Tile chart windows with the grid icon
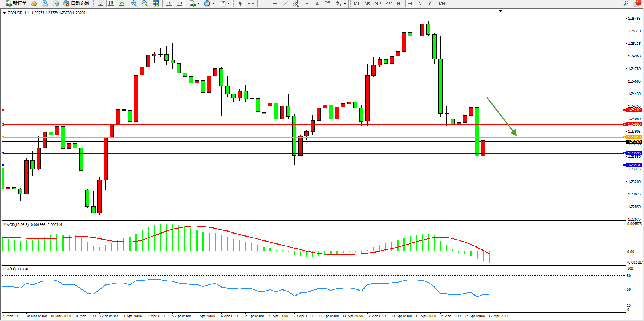 tap(156, 3)
